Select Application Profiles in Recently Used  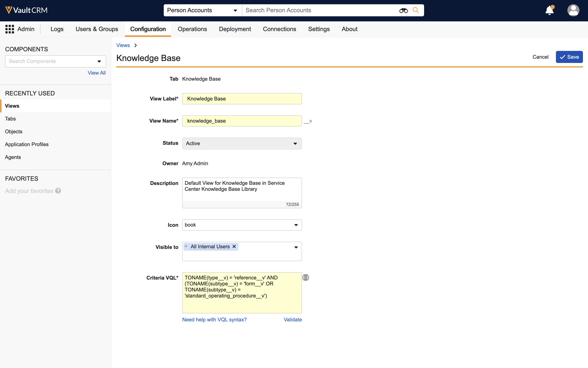(x=27, y=144)
